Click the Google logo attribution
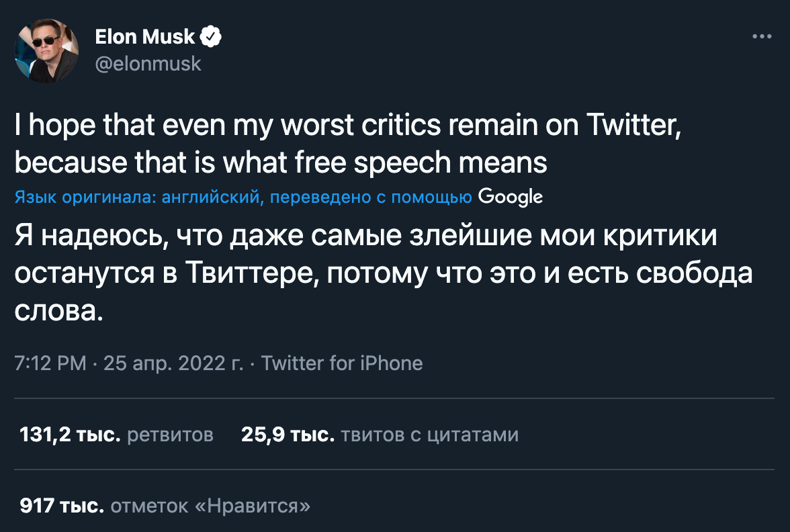 coord(510,197)
